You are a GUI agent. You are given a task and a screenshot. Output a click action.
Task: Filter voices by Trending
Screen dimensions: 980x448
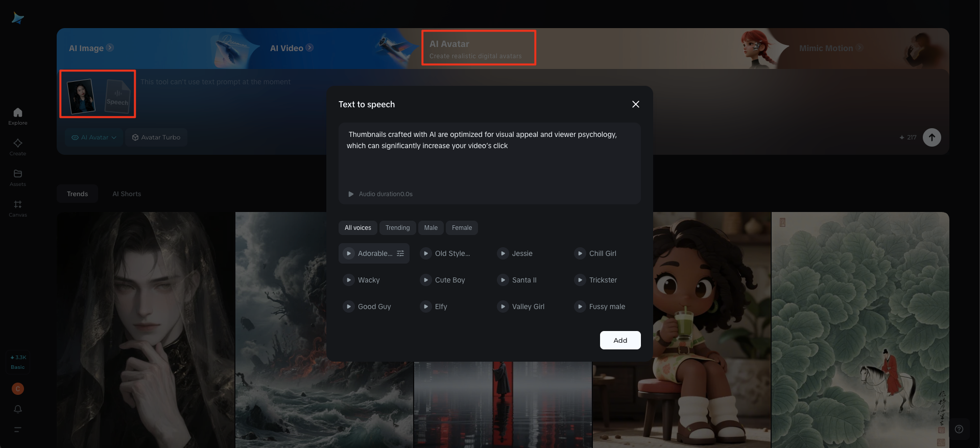[x=398, y=228]
